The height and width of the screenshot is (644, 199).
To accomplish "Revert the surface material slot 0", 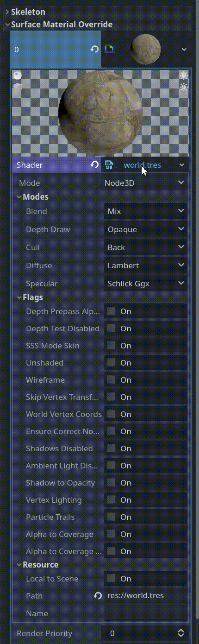I will [x=94, y=49].
